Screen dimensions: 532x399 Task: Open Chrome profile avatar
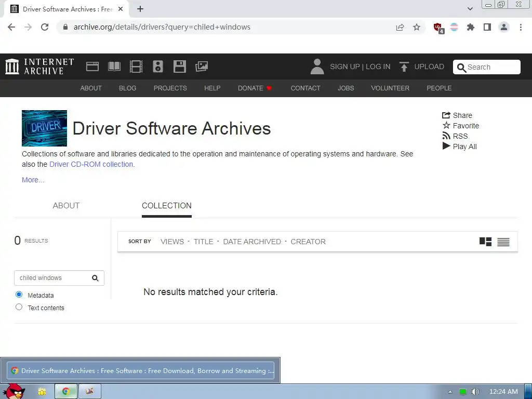point(504,27)
